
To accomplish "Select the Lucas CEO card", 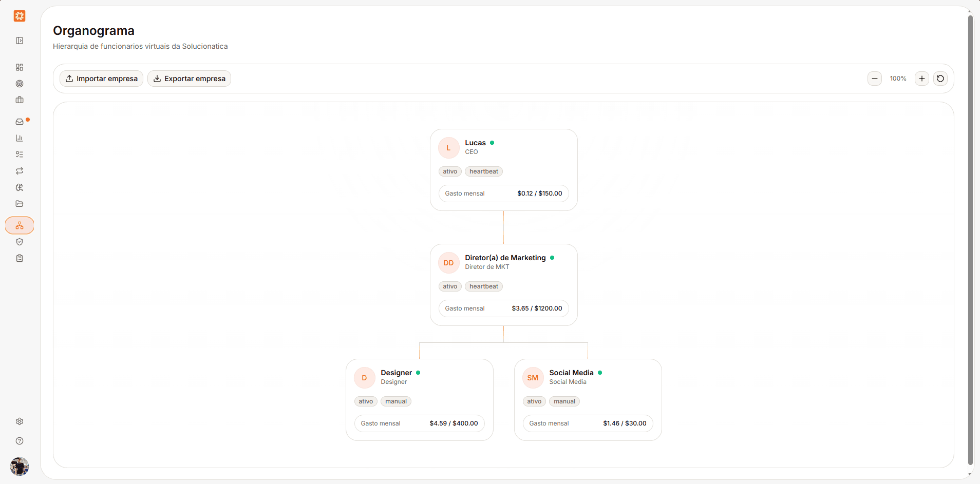I will tap(504, 170).
